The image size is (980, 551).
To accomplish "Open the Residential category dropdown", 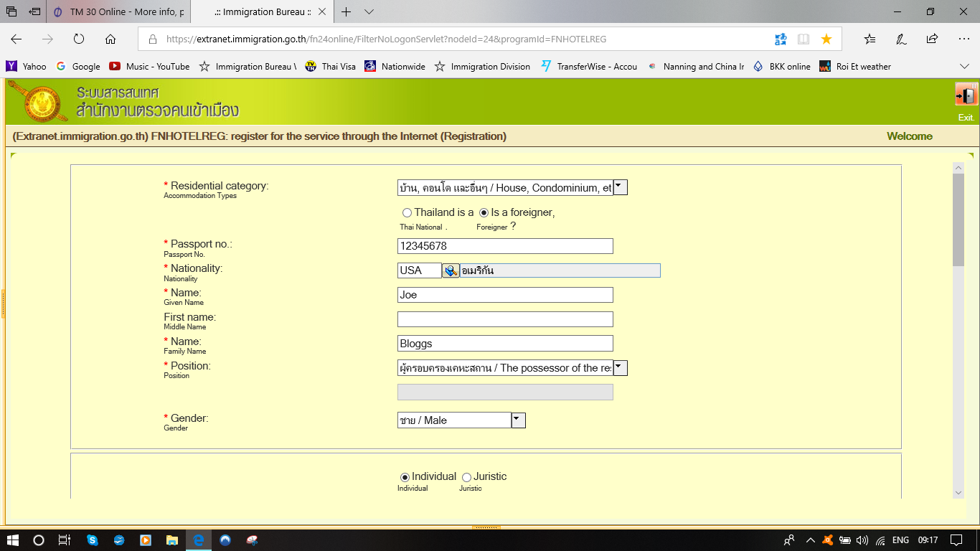I will point(618,187).
